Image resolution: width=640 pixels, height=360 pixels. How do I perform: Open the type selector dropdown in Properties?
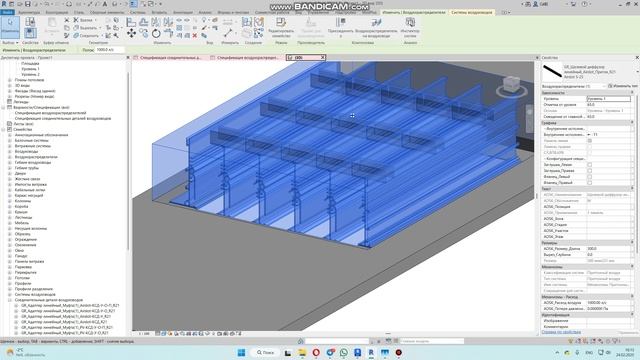(x=637, y=72)
